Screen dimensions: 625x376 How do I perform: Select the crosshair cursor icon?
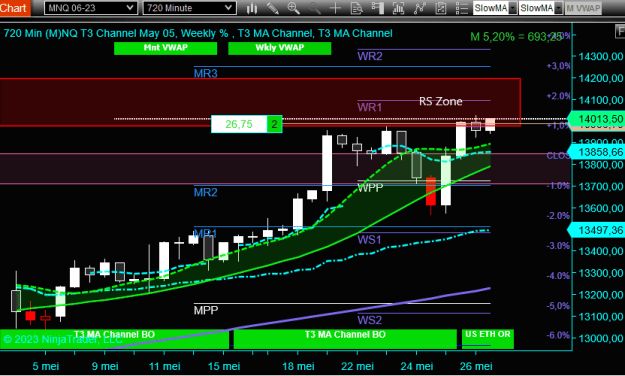pyautogui.click(x=335, y=8)
